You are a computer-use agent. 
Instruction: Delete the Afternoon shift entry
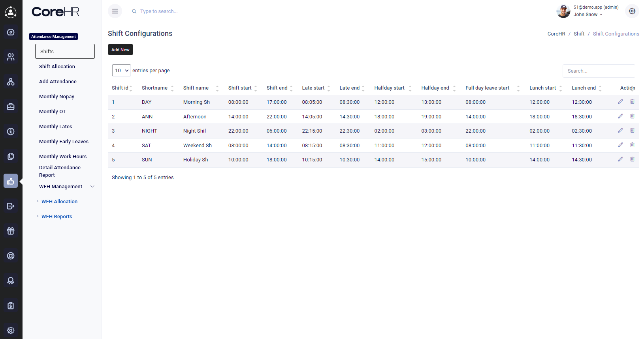(632, 116)
